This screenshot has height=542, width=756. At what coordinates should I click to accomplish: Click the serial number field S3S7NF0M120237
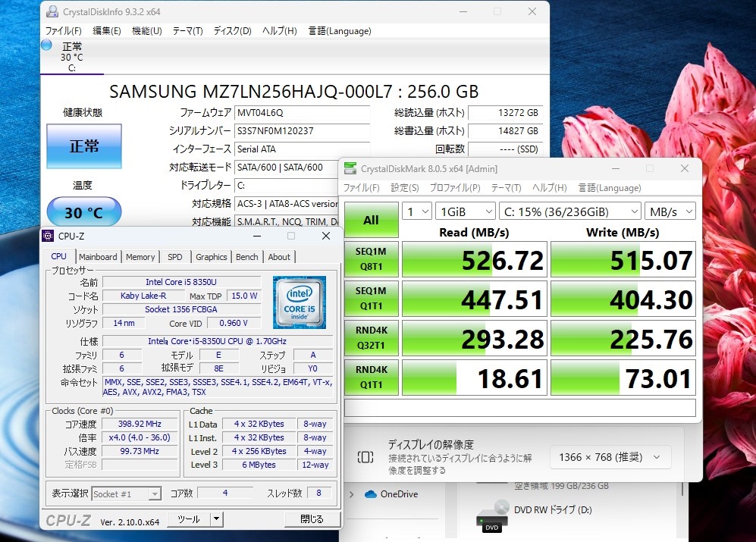(302, 131)
